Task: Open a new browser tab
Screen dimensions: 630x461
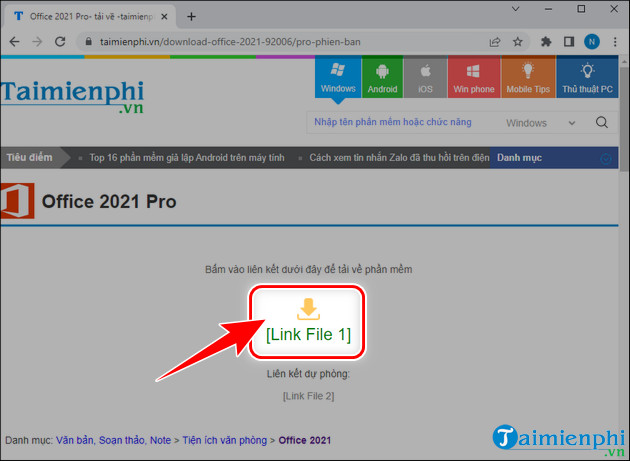Action: 191,16
